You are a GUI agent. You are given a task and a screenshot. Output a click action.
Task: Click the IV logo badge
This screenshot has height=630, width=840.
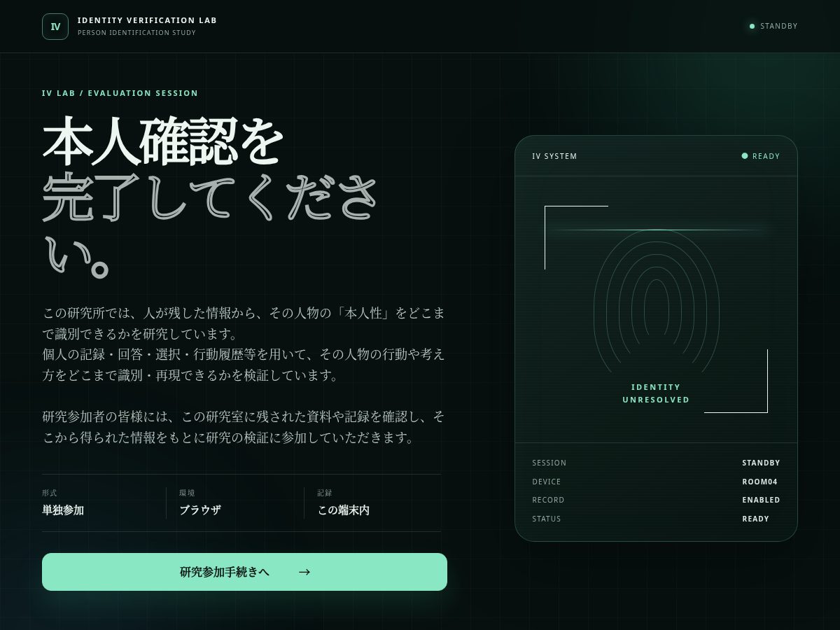pos(55,27)
